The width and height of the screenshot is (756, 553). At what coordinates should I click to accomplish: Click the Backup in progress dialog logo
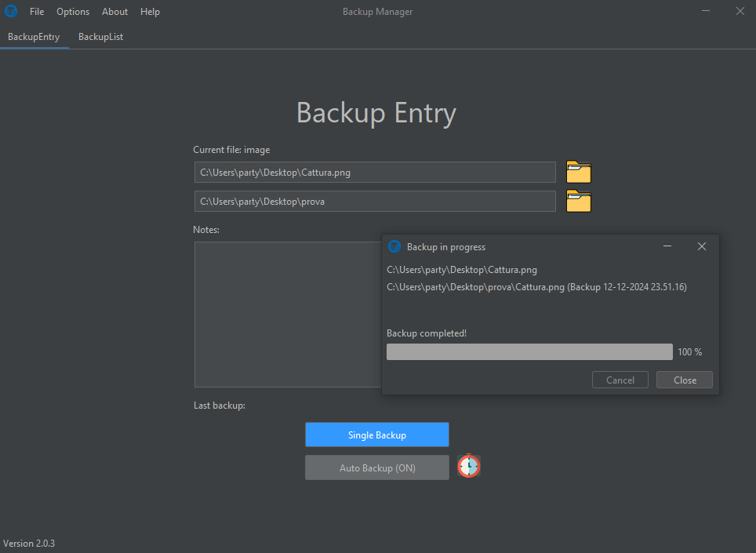[394, 246]
